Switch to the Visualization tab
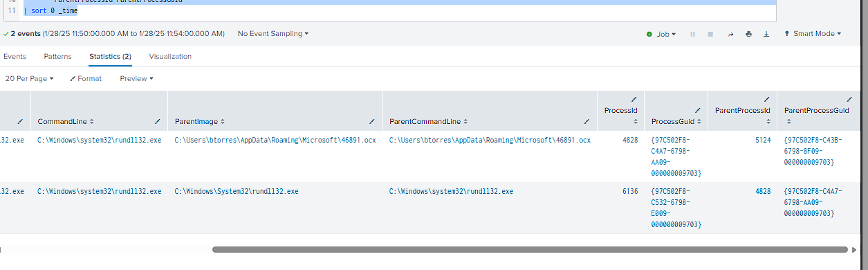Viewport: 868px width, 270px height. pyautogui.click(x=170, y=56)
